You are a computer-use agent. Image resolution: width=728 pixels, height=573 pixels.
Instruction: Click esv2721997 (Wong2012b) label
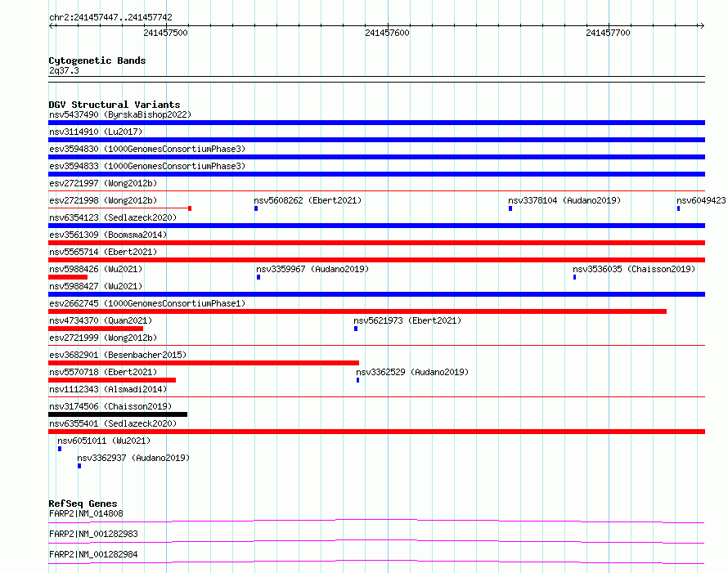pos(103,183)
